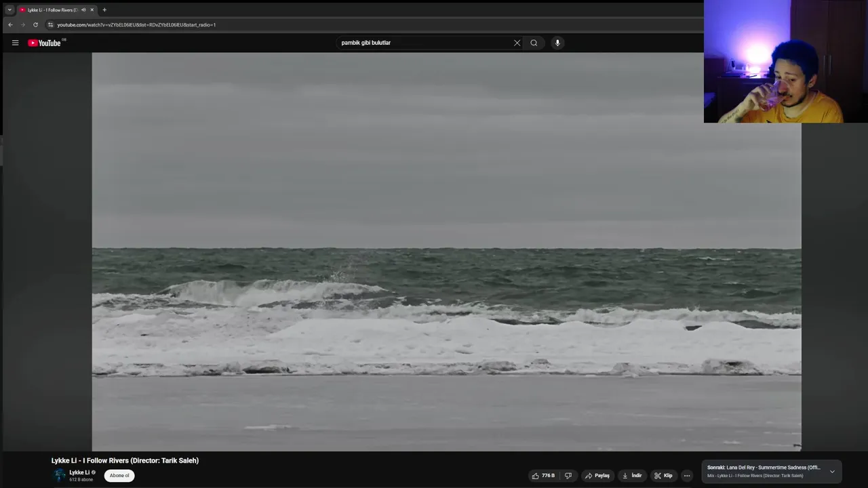The height and width of the screenshot is (488, 868).
Task: Reload the YouTube page
Action: (x=35, y=24)
